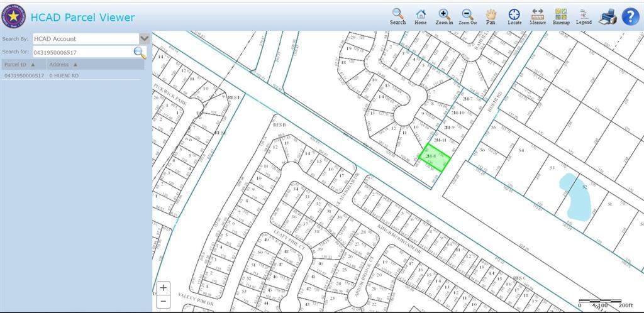Viewport: 644px width, 313px height.
Task: Select the Zoom Out tool
Action: coord(467,16)
